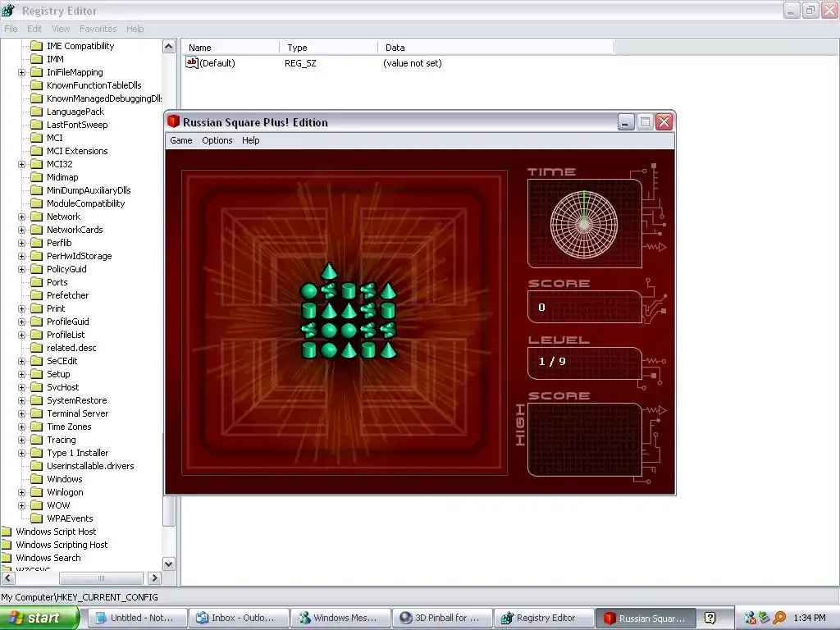Open Registry Editor's File menu
This screenshot has height=630, width=840.
pos(11,29)
